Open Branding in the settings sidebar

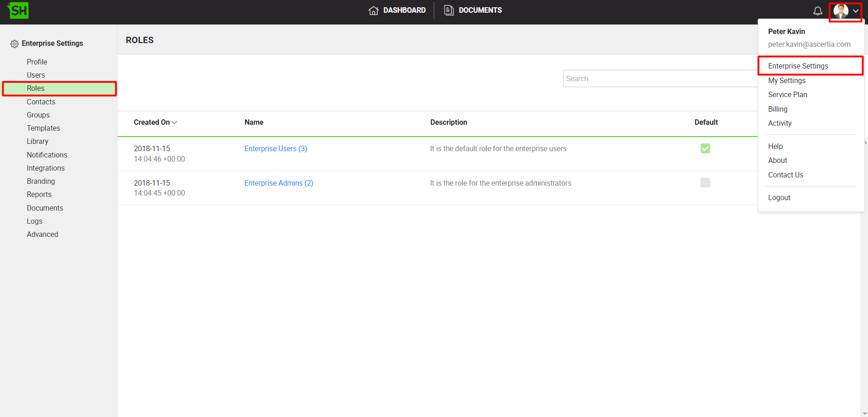[x=41, y=182]
